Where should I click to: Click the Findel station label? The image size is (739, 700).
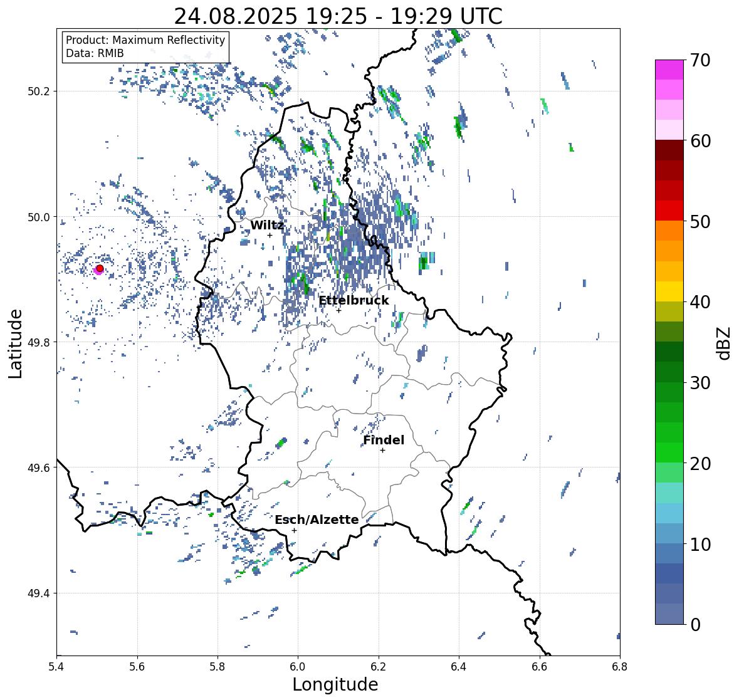click(x=384, y=440)
